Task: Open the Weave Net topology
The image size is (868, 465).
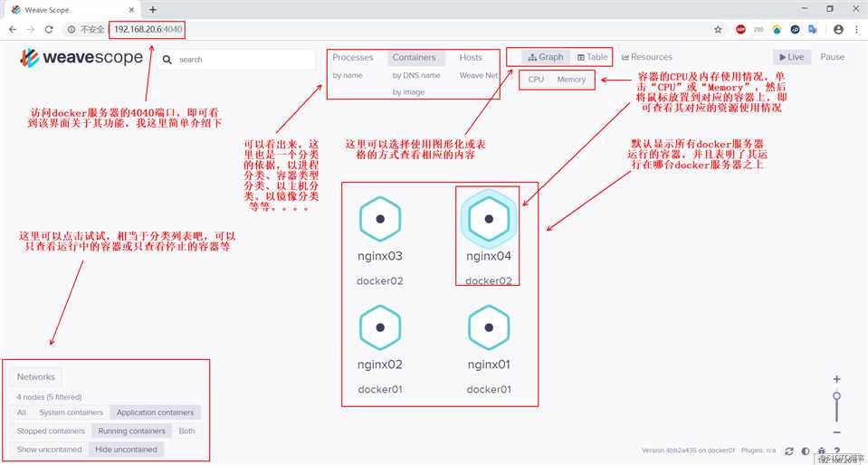Action: [479, 75]
